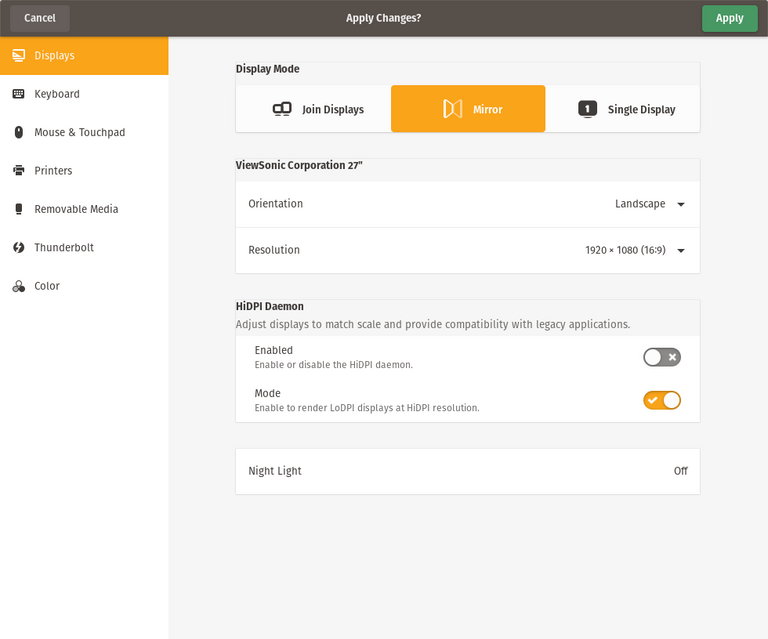Screen dimensions: 768x639
Task: Expand the Resolution 1920 × 1080 dropdown
Action: tap(635, 250)
